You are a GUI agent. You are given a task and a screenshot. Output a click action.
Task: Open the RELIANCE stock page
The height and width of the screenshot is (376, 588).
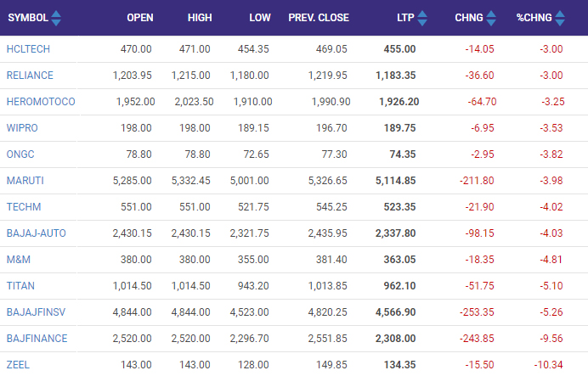coord(30,76)
